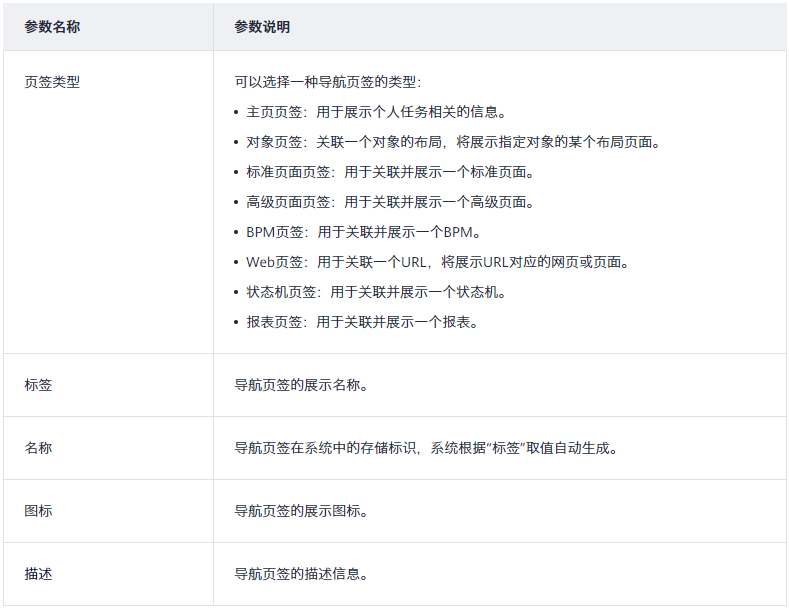Select the 对象页签 bullet line
Viewport: 789px width, 610px height.
point(452,142)
